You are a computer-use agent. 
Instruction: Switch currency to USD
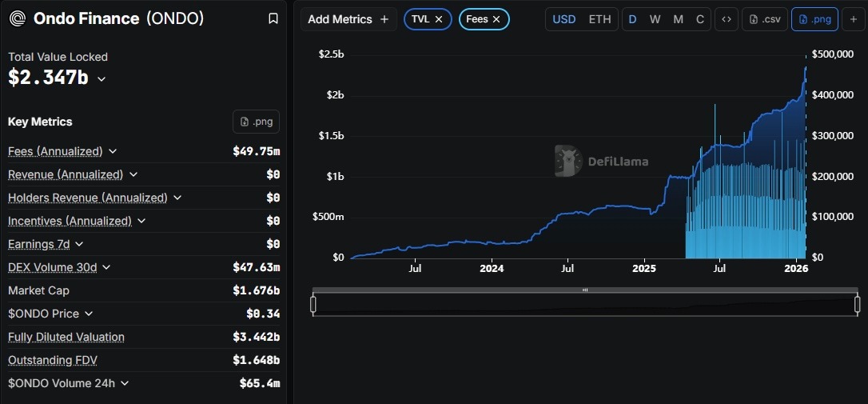pyautogui.click(x=564, y=19)
